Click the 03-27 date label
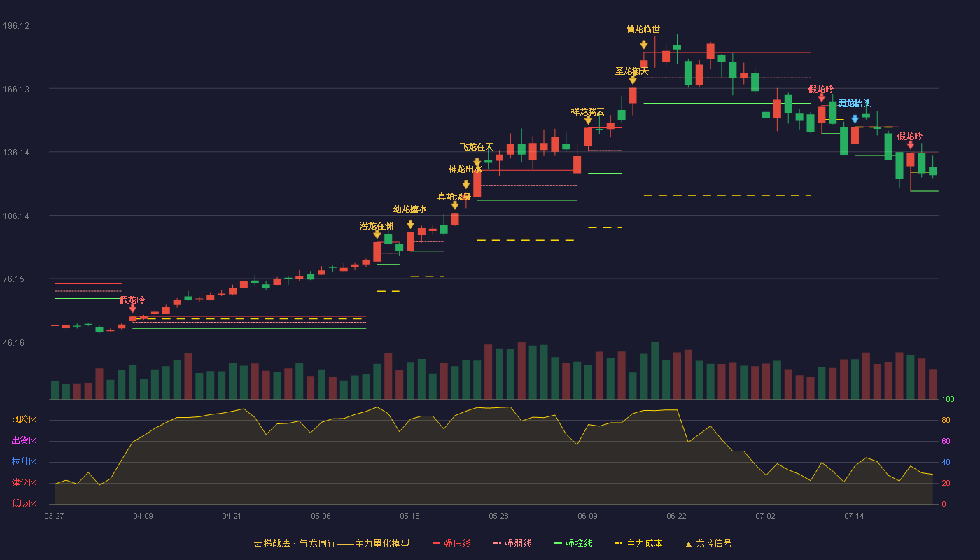The image size is (980, 560). [54, 516]
